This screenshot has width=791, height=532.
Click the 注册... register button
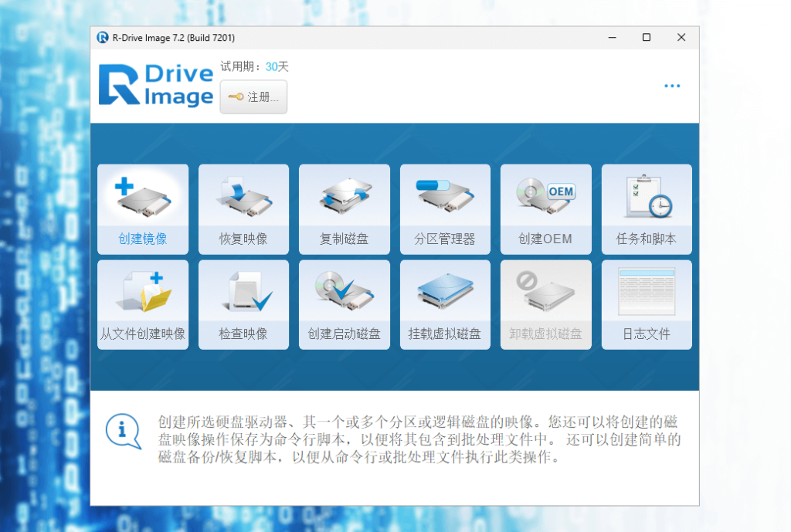pos(253,97)
